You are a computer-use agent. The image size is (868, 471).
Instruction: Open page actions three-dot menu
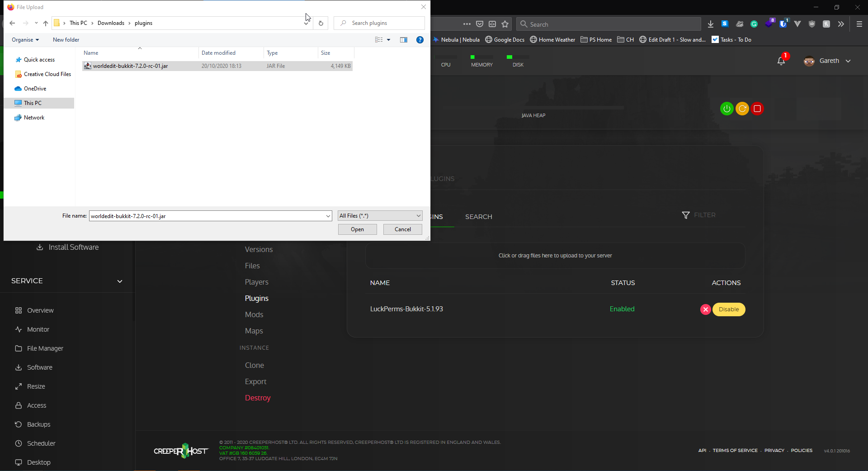coord(467,24)
